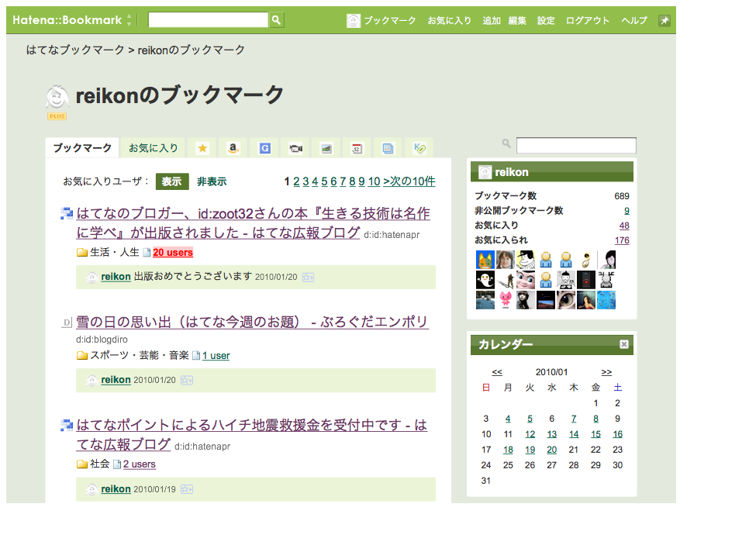Open the keyword tag tab
Image resolution: width=756 pixels, height=552 pixels.
419,148
